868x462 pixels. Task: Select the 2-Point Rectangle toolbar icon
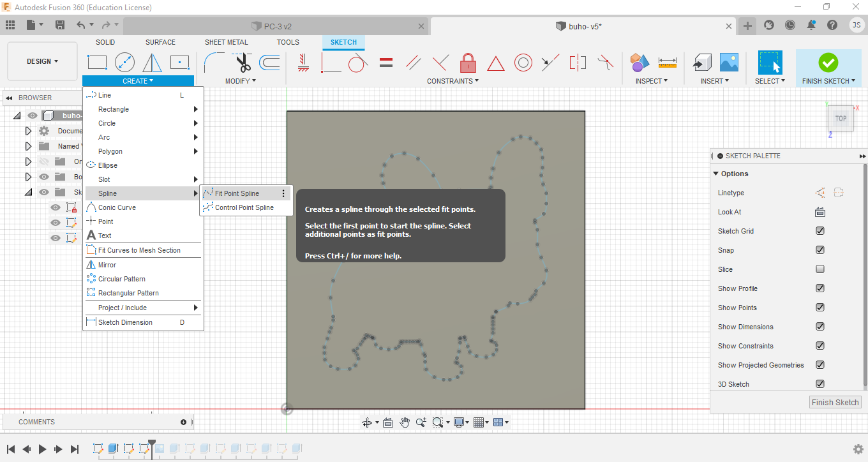click(x=97, y=62)
